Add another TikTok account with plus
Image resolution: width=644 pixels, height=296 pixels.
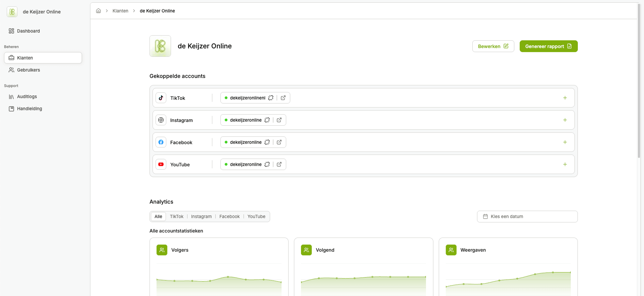(565, 98)
